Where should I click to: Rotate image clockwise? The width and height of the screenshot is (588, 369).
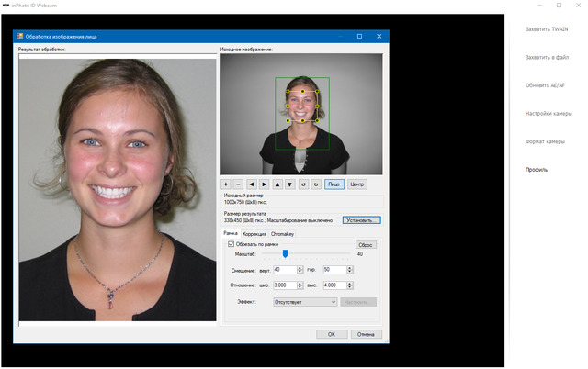pos(315,184)
